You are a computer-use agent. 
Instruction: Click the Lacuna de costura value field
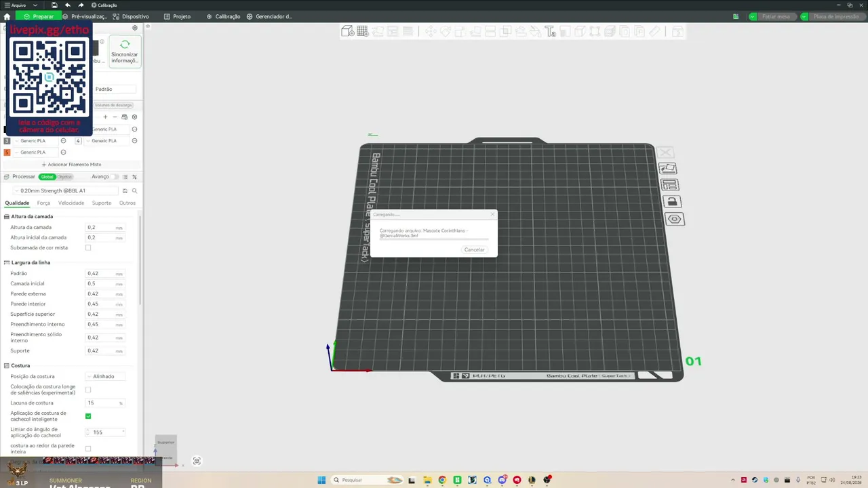[x=105, y=403]
